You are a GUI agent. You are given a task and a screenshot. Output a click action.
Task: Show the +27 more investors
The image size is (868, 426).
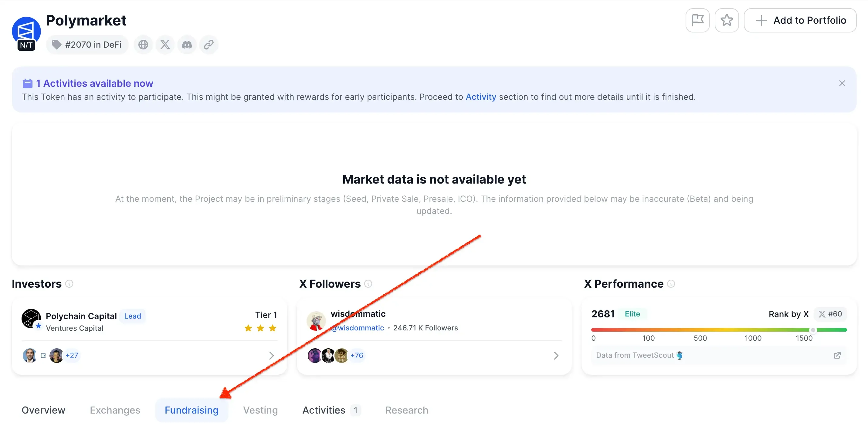pos(72,355)
